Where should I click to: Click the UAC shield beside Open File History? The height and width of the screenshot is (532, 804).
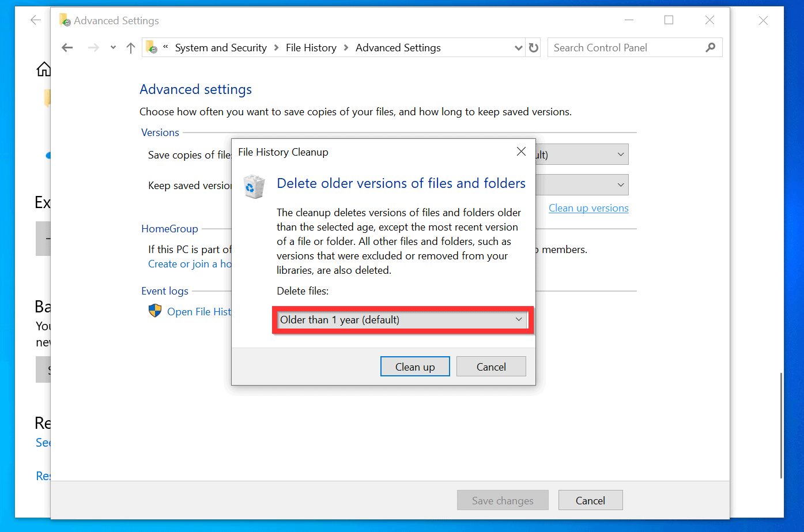tap(154, 311)
